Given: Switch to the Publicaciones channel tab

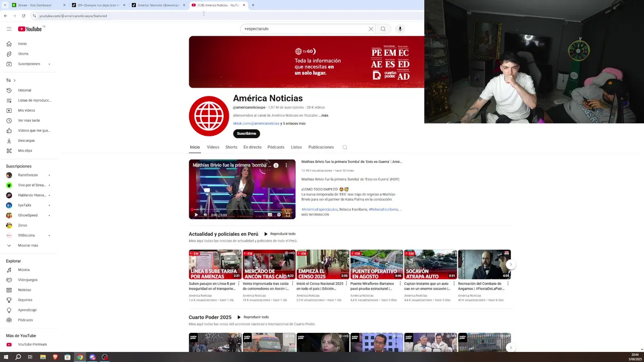Looking at the screenshot, I should (x=321, y=147).
